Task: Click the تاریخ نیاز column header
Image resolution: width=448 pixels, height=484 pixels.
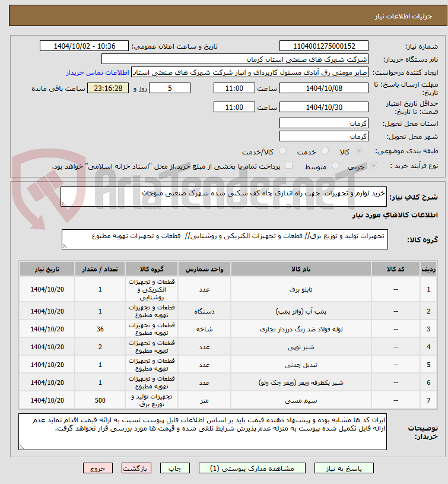Action: tap(47, 269)
